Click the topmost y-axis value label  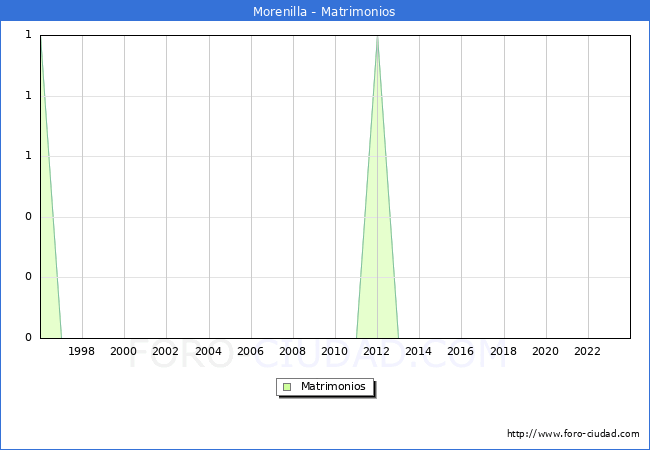[28, 35]
